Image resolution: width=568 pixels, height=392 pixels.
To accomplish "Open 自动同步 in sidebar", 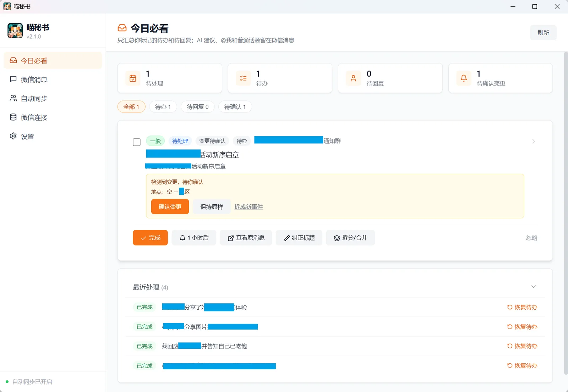I will coord(53,98).
